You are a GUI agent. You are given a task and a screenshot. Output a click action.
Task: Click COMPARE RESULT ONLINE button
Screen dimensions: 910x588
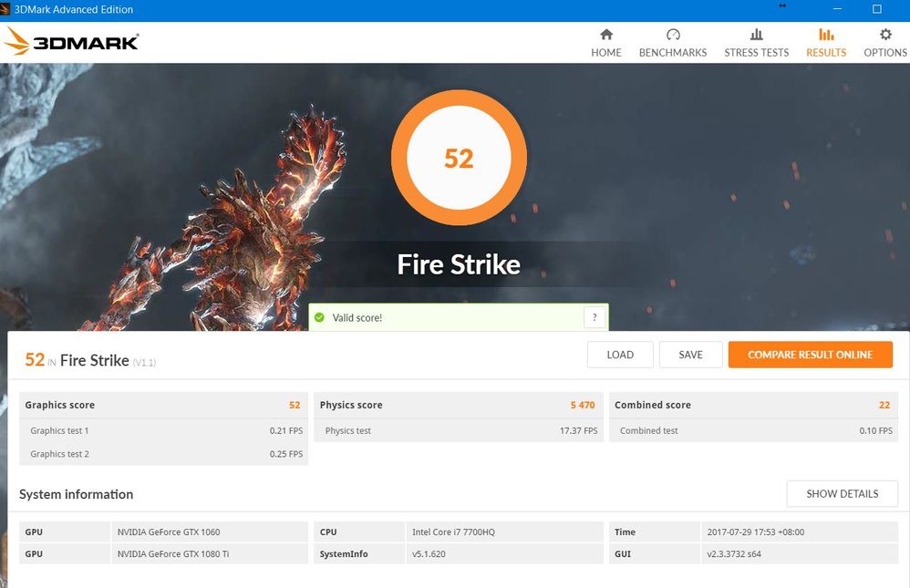pyautogui.click(x=811, y=355)
